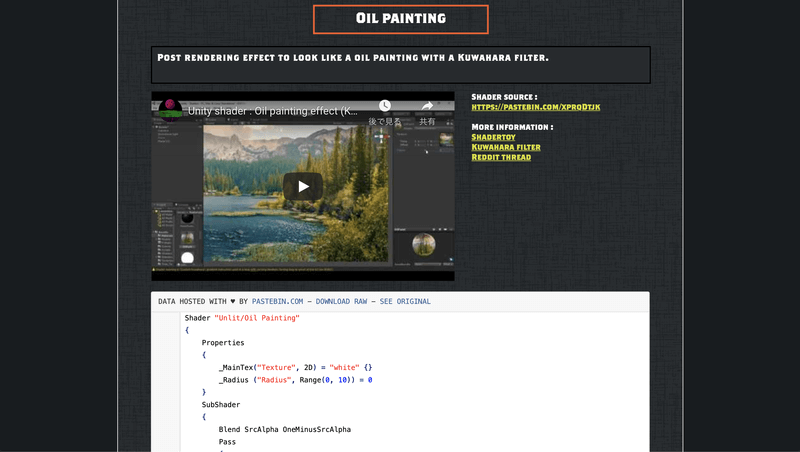The height and width of the screenshot is (452, 800).
Task: Click the Share arrow icon on video
Action: (x=427, y=106)
